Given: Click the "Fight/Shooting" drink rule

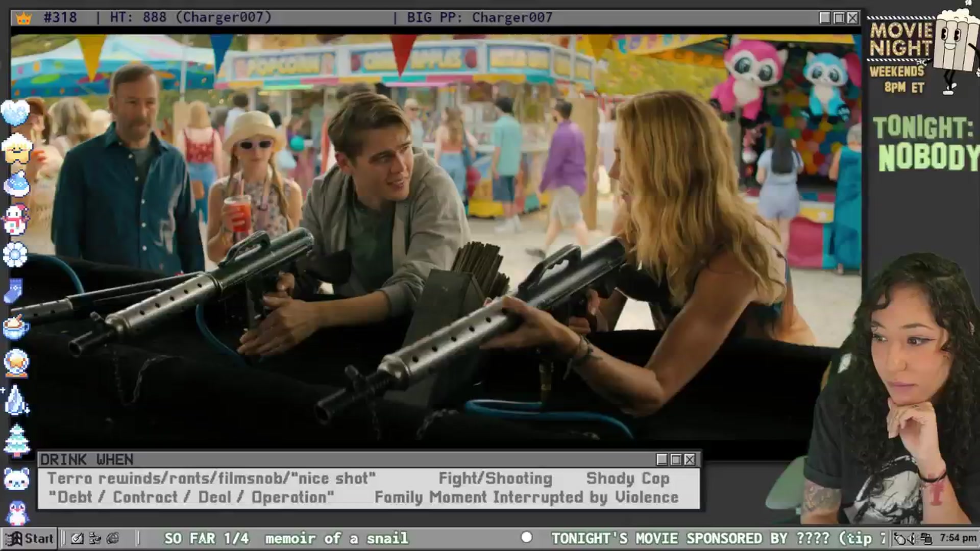Looking at the screenshot, I should [x=496, y=479].
